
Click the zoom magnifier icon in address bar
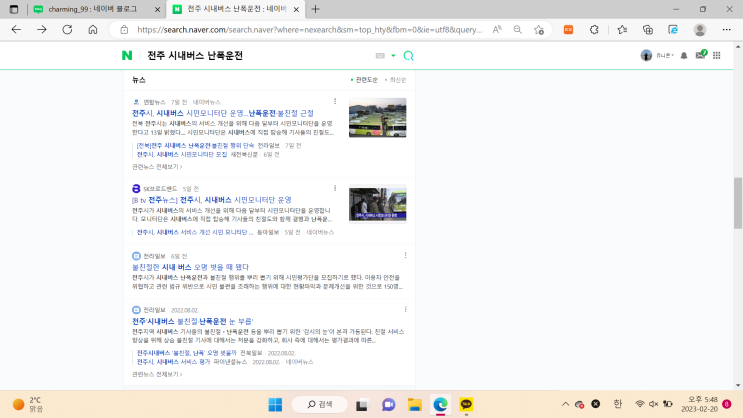pos(517,30)
